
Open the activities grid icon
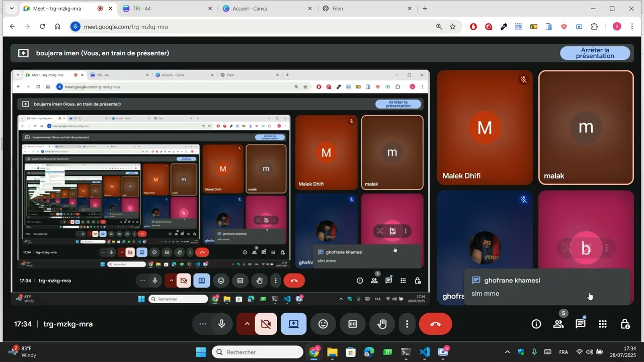coord(603,324)
